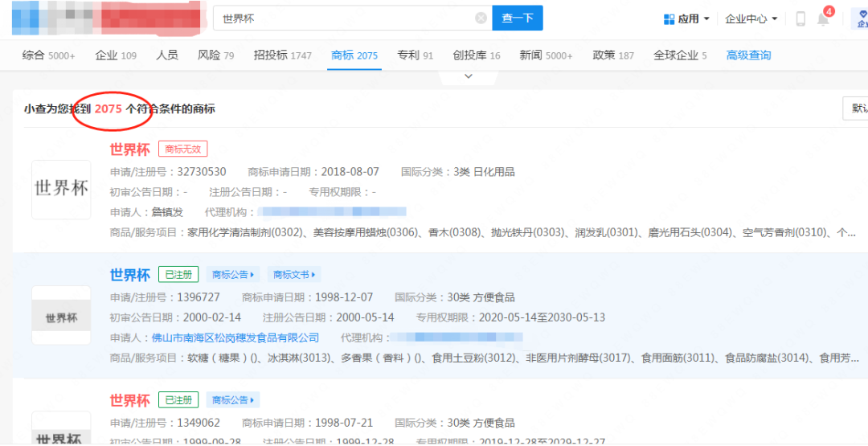Open 世界杯 trademark with number 1396727
868x446 pixels.
coord(130,275)
